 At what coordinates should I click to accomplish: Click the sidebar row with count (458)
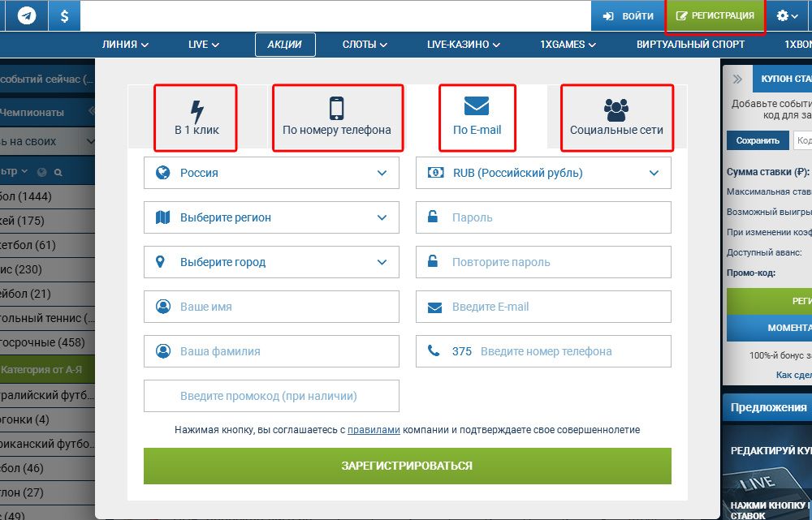(47, 342)
